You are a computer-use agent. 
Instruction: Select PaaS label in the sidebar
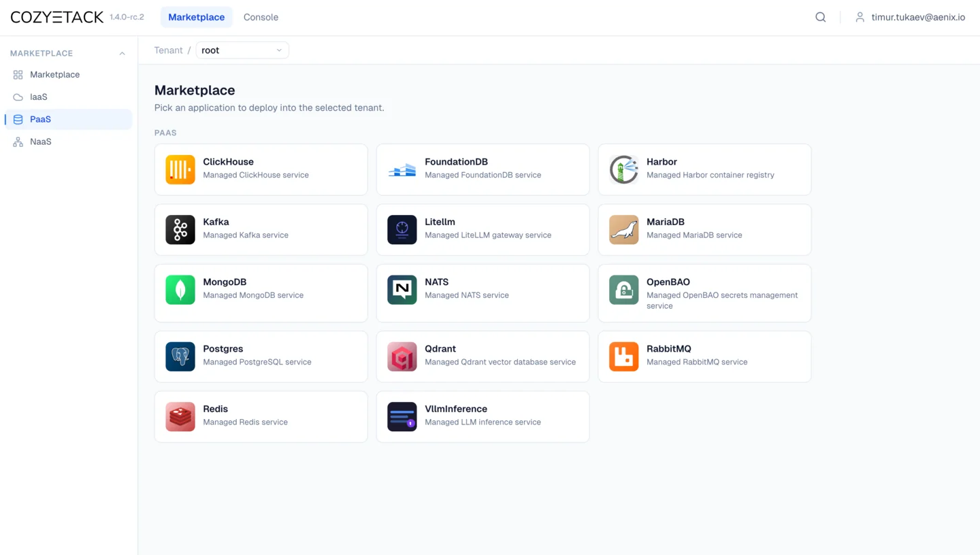point(40,120)
